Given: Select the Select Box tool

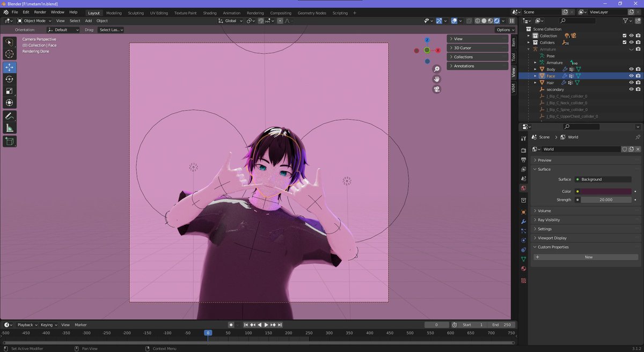Looking at the screenshot, I should point(10,42).
